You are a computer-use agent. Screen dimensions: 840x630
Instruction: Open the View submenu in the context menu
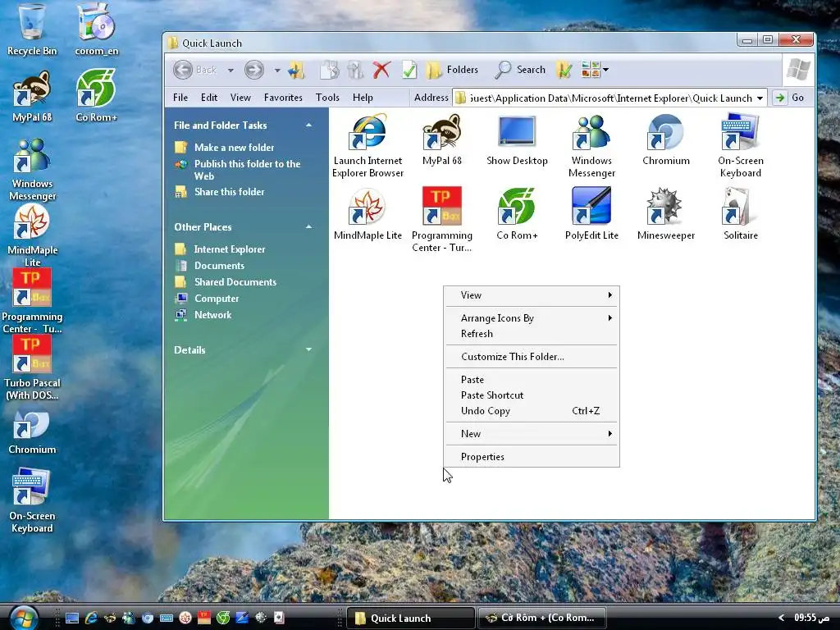coord(532,295)
